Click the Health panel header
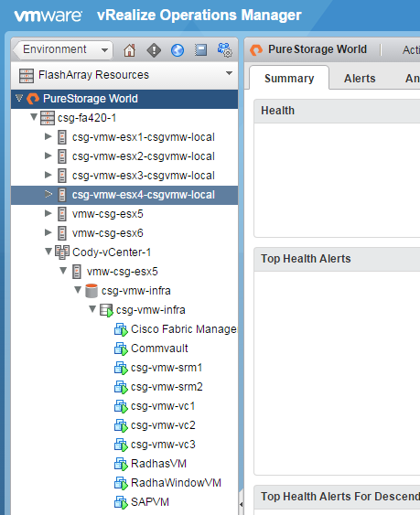This screenshot has width=420, height=515. 337,111
